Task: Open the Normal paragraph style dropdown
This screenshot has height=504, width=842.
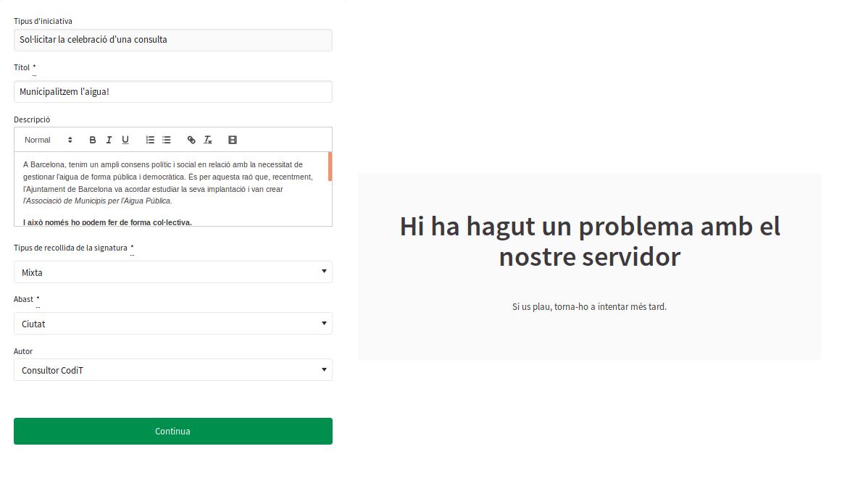Action: tap(48, 140)
